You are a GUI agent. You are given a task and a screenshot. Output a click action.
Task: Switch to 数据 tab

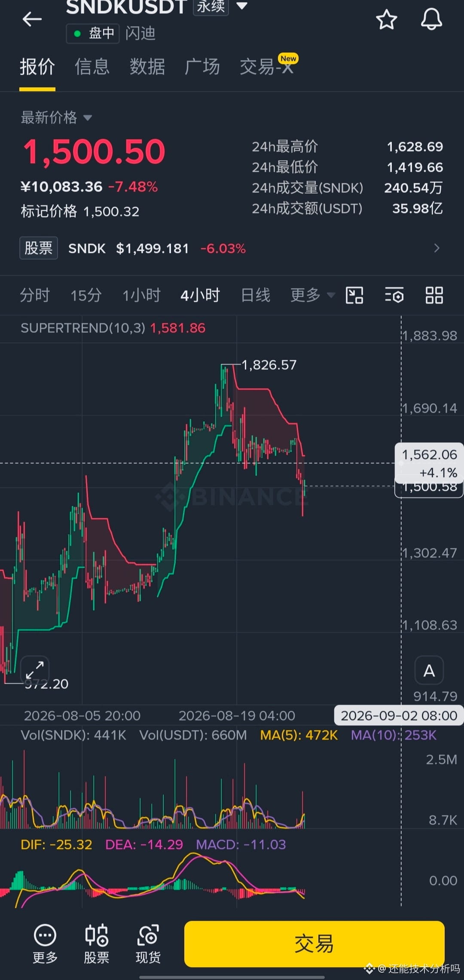pos(147,67)
